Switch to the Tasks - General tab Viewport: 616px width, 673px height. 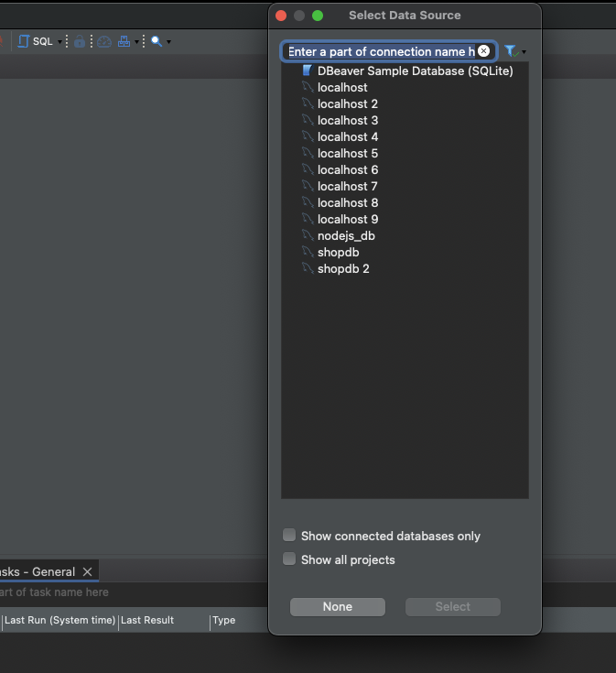tap(38, 571)
